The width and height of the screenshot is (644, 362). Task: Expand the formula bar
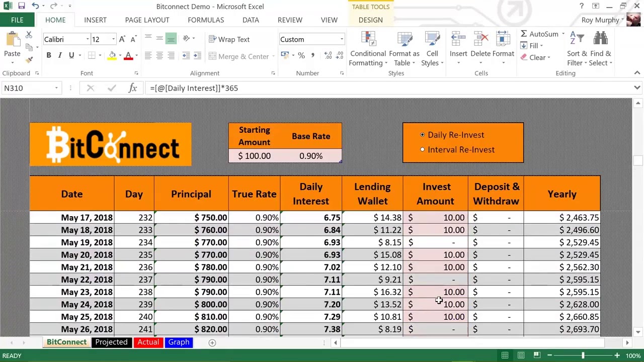coord(637,88)
